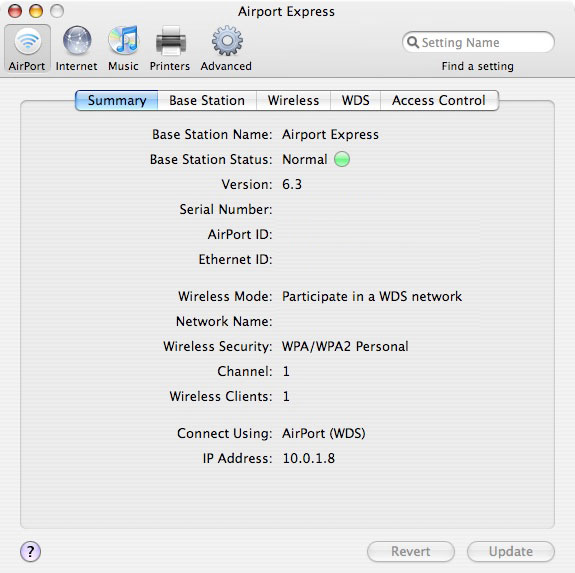Click the inactive zoom window button
Image resolution: width=575 pixels, height=573 pixels.
(x=57, y=11)
